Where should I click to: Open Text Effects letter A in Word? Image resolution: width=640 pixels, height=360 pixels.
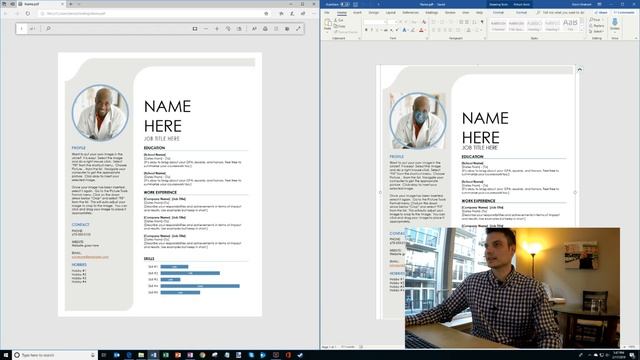(x=404, y=30)
